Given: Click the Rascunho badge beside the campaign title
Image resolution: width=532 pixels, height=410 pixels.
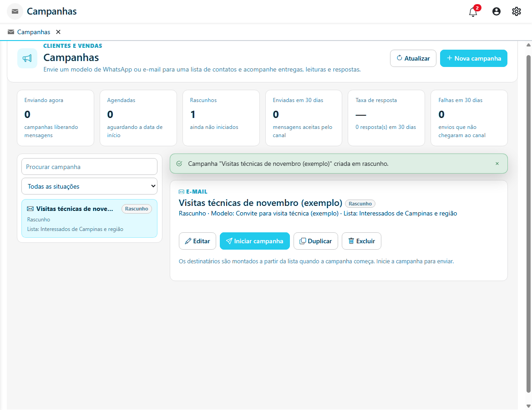Looking at the screenshot, I should (360, 204).
